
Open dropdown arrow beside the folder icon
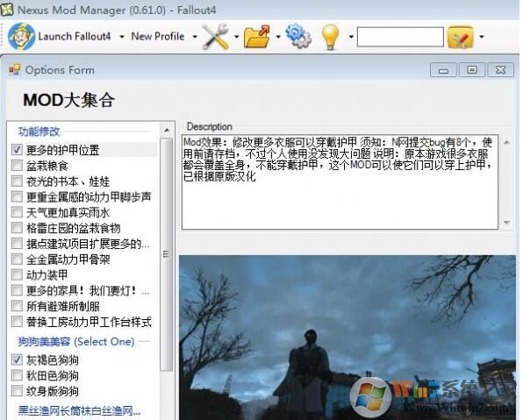coord(278,37)
